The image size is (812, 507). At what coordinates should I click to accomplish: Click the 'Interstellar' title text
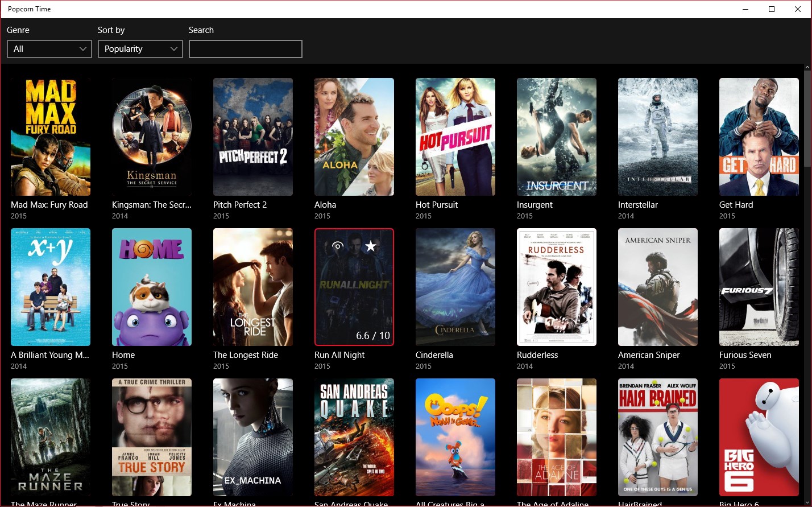[638, 205]
